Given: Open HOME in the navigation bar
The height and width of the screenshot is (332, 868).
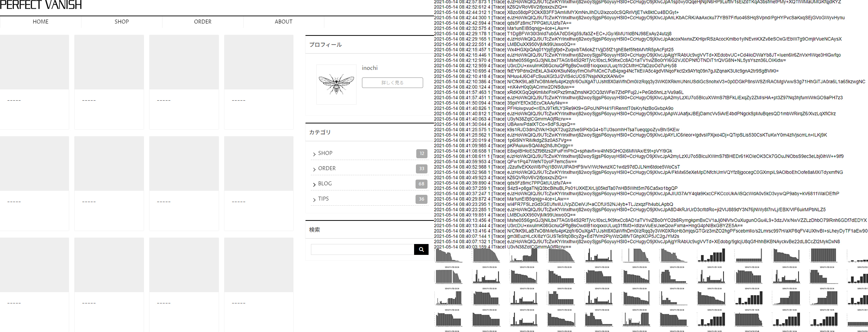Looking at the screenshot, I should (41, 22).
